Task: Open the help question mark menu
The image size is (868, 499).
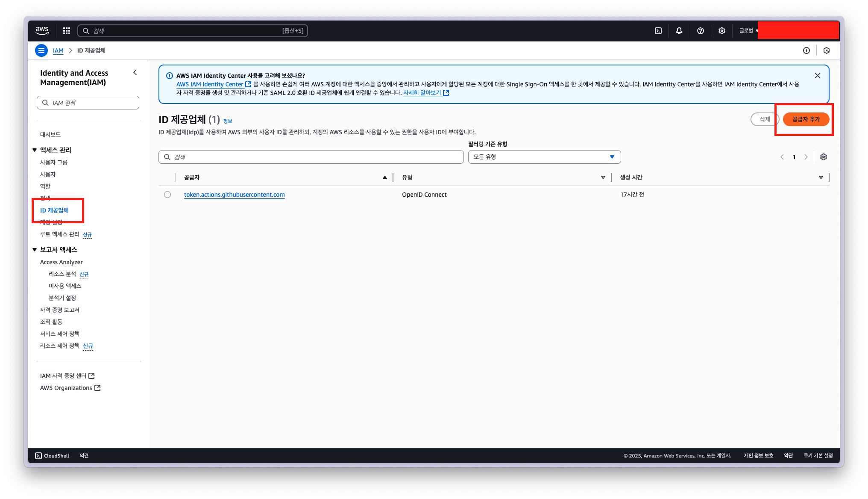Action: 701,31
